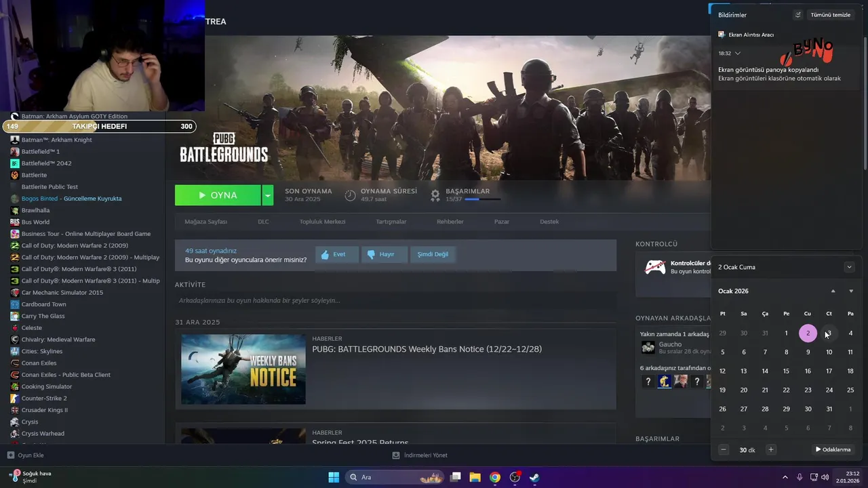Open the Ekran Alıntısı Aracı notification header
This screenshot has height=488, width=868.
[746, 35]
